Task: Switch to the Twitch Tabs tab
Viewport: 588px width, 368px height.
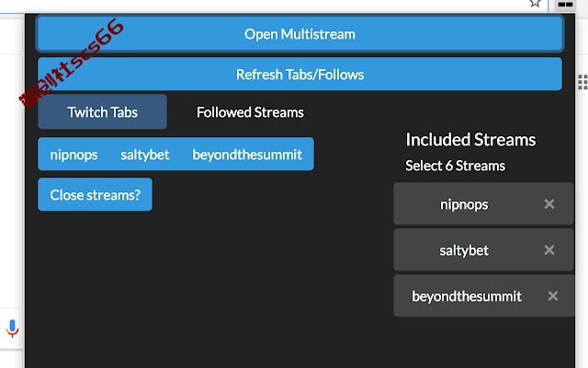Action: [102, 112]
